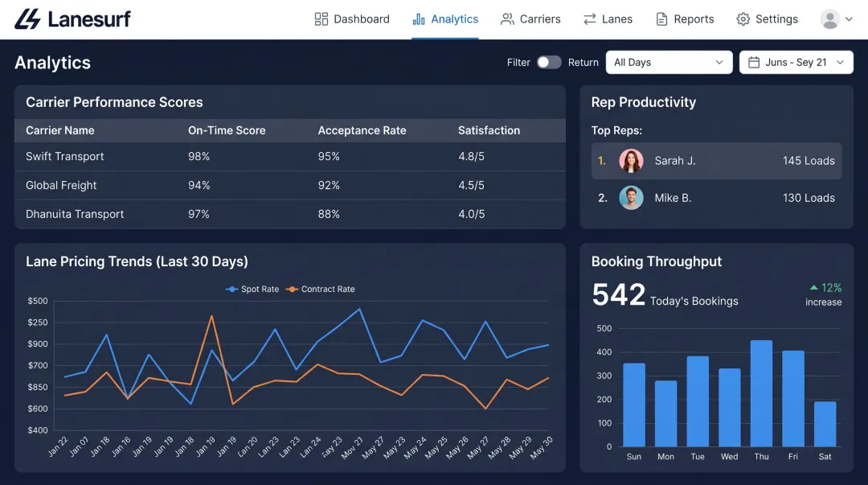Viewport: 868px width, 485px height.
Task: Select the Dhanuita Transport row name
Action: 75,214
